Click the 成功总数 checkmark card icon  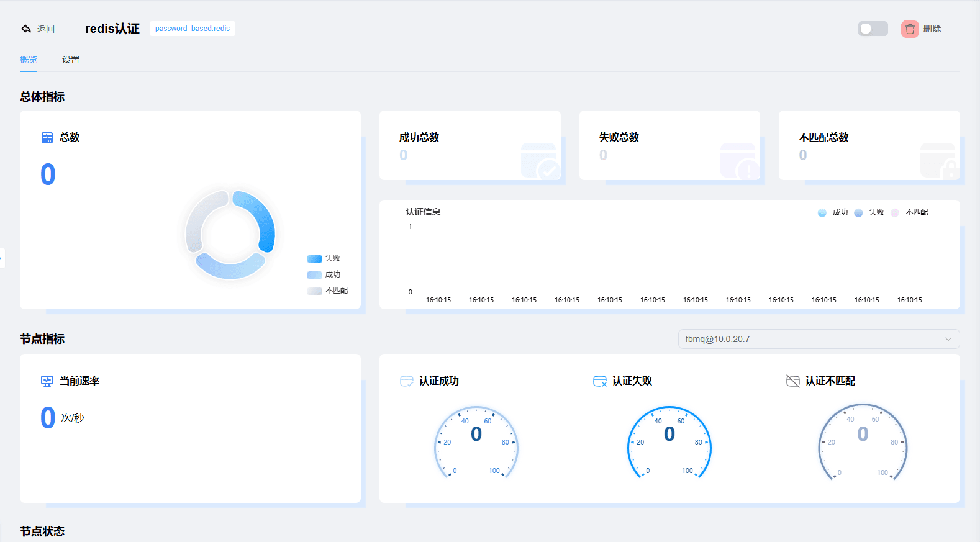click(x=540, y=162)
